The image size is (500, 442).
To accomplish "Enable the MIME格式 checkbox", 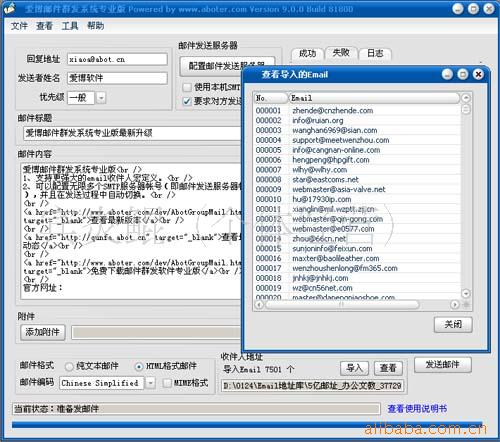I will (x=167, y=383).
